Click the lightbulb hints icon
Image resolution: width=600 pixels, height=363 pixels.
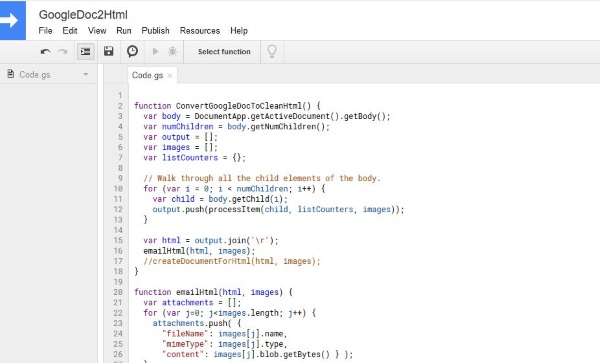[x=272, y=51]
